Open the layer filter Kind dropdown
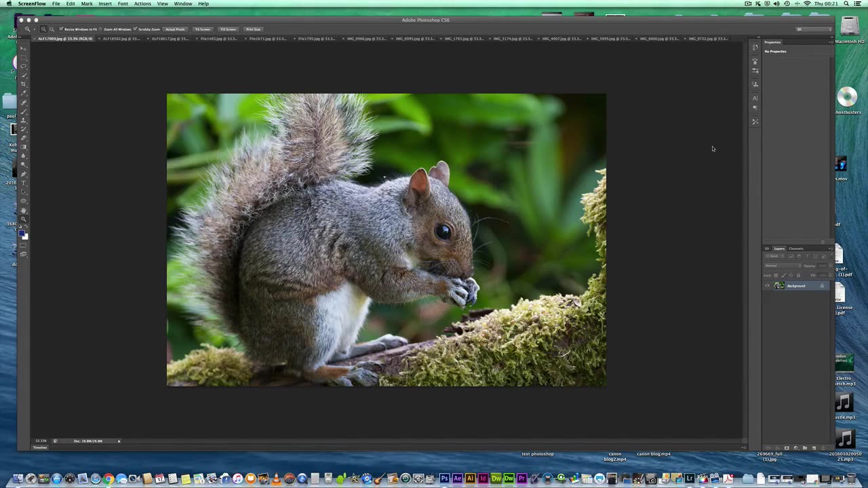 775,256
